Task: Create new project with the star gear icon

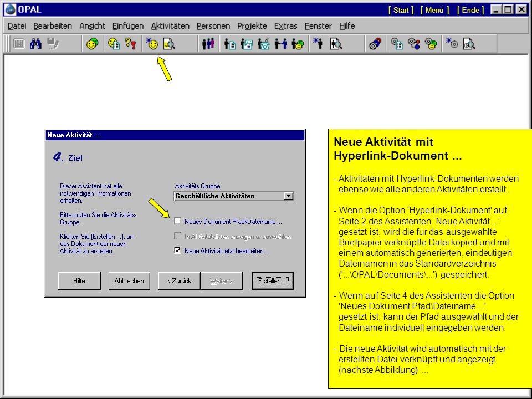Action: click(x=452, y=43)
